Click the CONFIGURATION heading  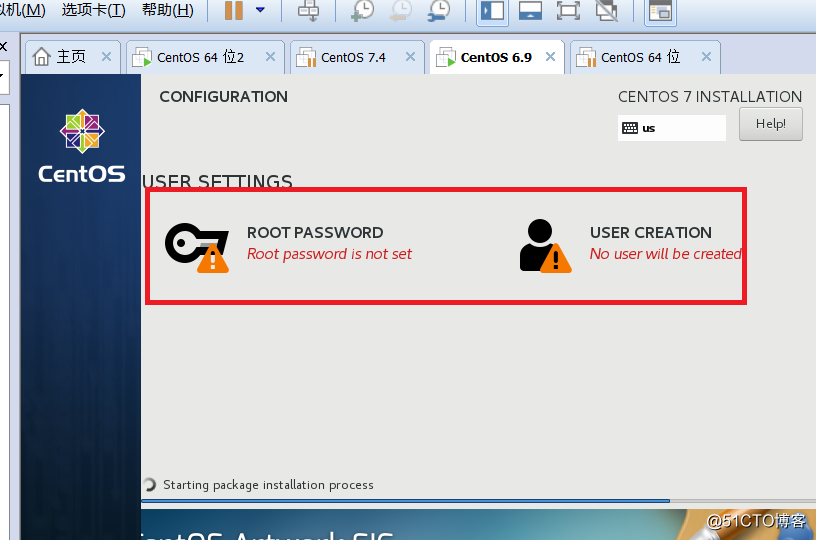coord(223,97)
